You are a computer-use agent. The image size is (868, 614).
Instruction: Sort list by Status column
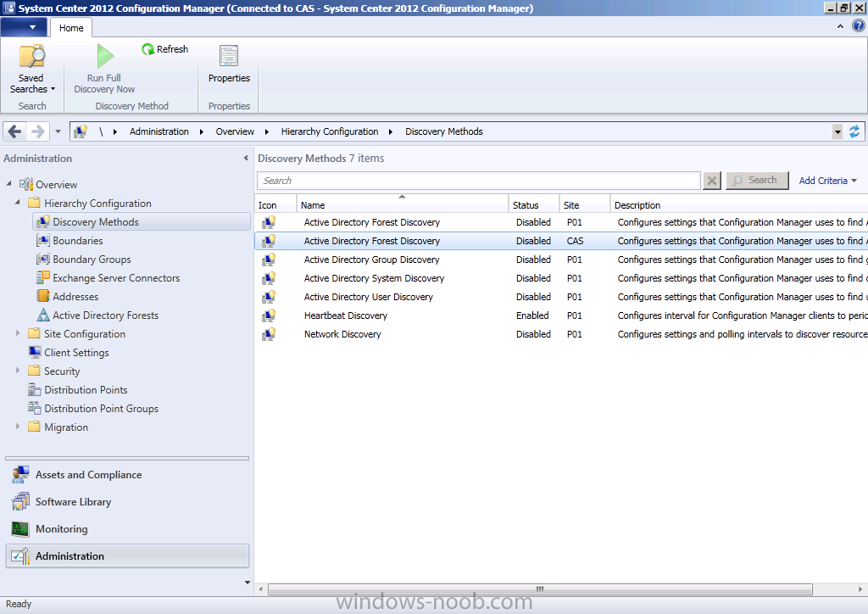point(534,204)
